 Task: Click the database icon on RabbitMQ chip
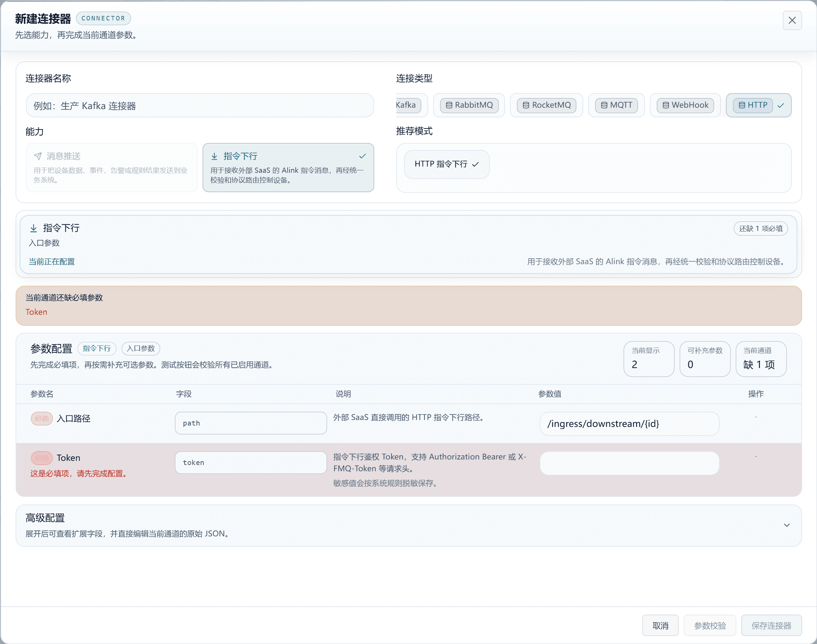pos(449,105)
